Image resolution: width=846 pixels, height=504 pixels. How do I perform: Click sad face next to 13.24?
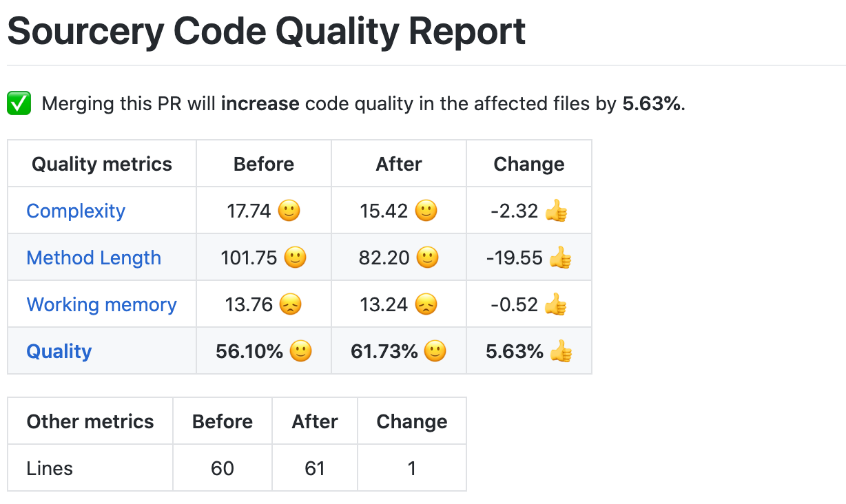pos(426,304)
